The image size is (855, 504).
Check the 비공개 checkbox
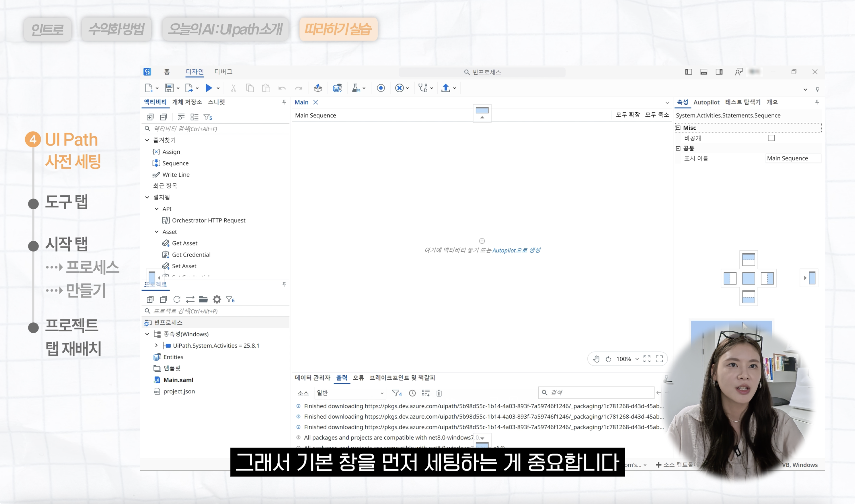point(771,138)
